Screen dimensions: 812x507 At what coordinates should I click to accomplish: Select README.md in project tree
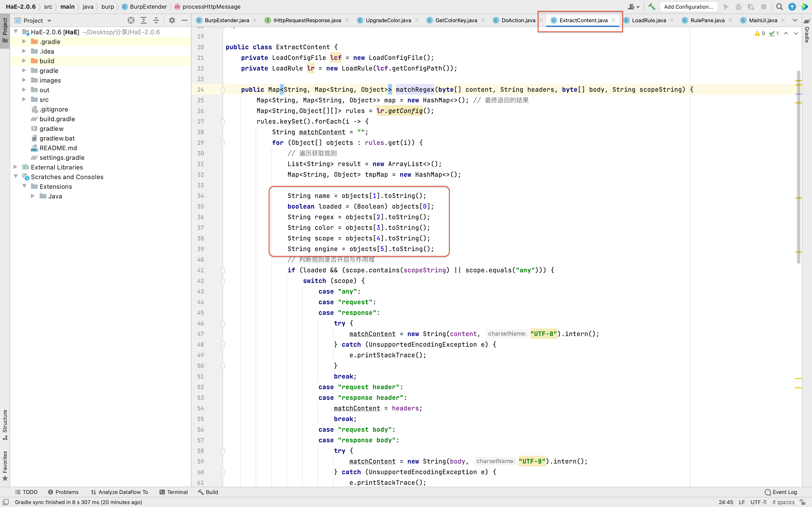tap(58, 148)
